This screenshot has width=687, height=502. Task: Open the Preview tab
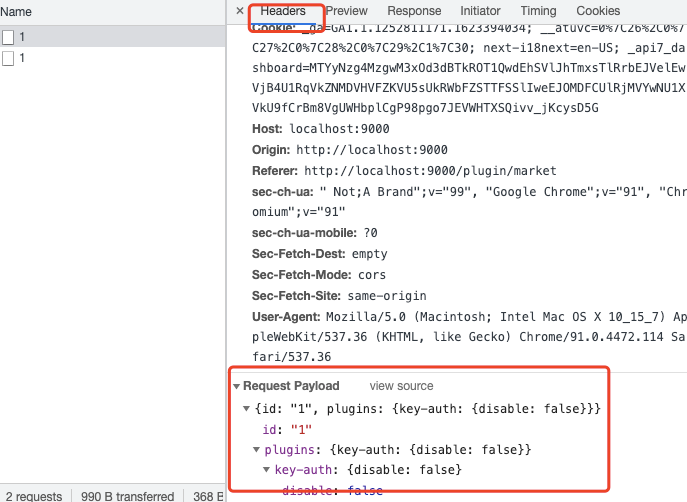(346, 11)
